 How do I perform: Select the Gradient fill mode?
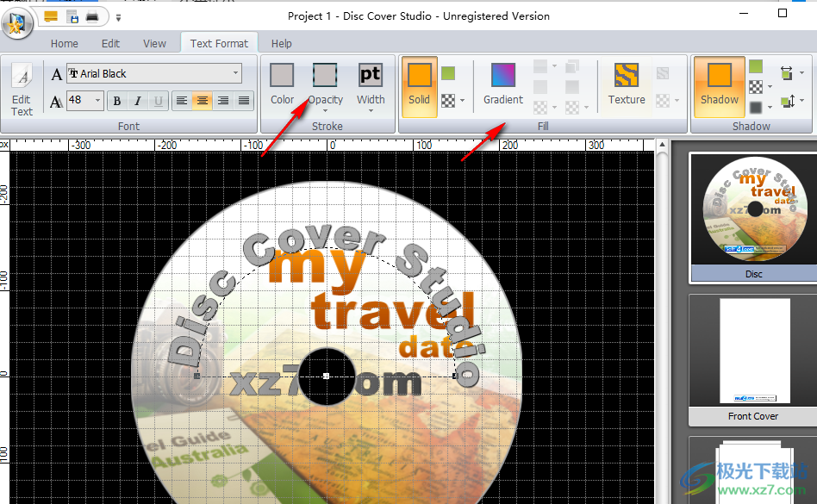(502, 84)
